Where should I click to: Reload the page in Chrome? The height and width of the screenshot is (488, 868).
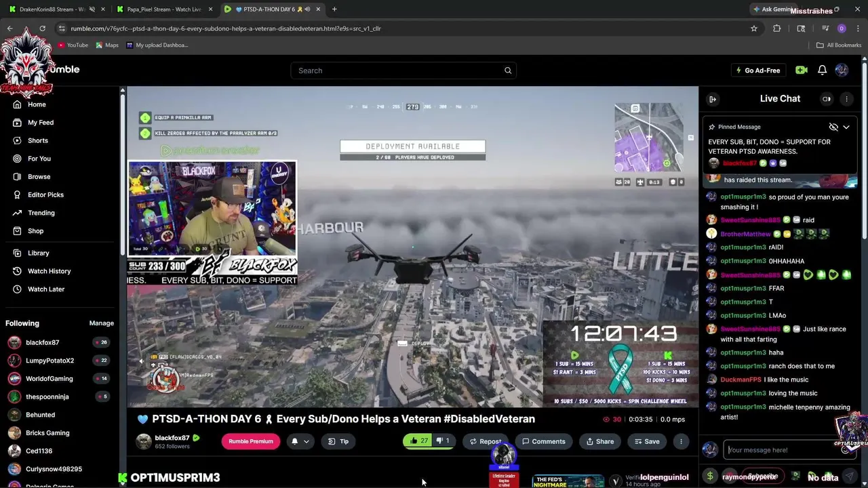coord(42,28)
